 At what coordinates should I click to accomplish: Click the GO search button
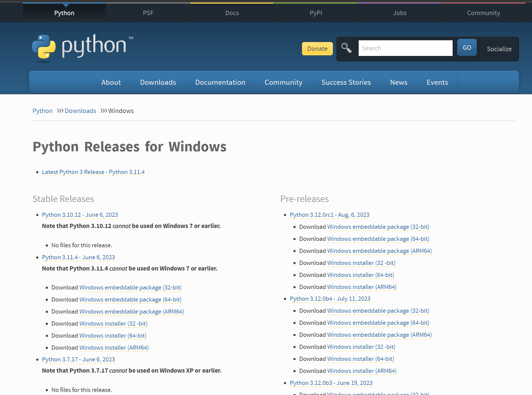(x=467, y=48)
